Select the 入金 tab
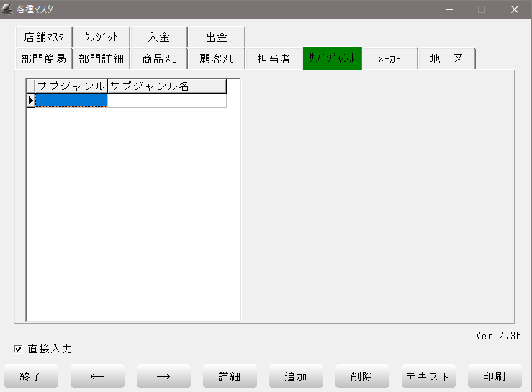The width and height of the screenshot is (532, 392). point(158,37)
